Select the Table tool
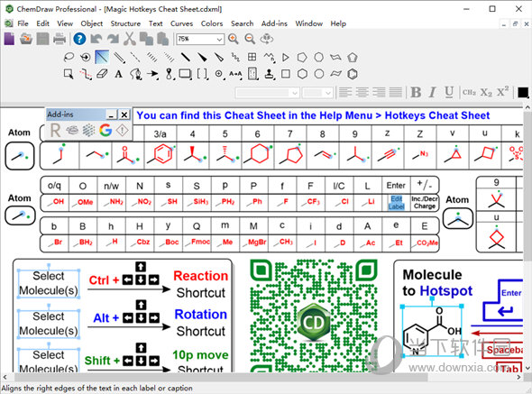Image resolution: width=532 pixels, height=394 pixels. click(252, 57)
